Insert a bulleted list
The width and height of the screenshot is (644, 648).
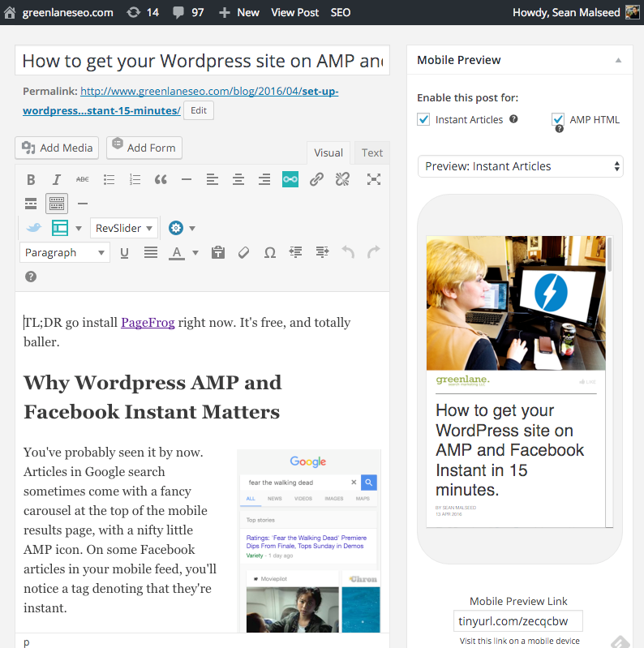[x=109, y=180]
